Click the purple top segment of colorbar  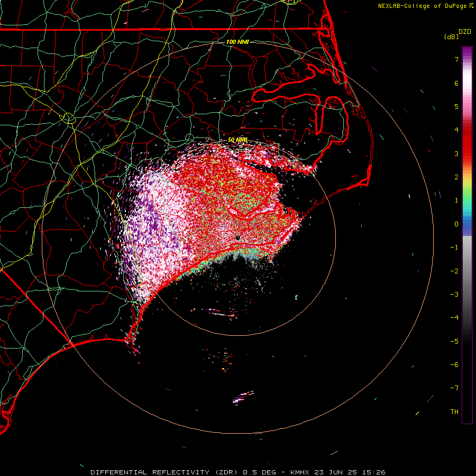(x=467, y=52)
